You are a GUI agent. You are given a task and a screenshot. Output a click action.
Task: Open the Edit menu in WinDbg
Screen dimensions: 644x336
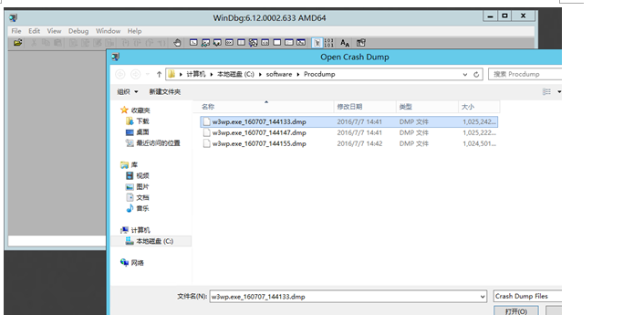click(34, 31)
